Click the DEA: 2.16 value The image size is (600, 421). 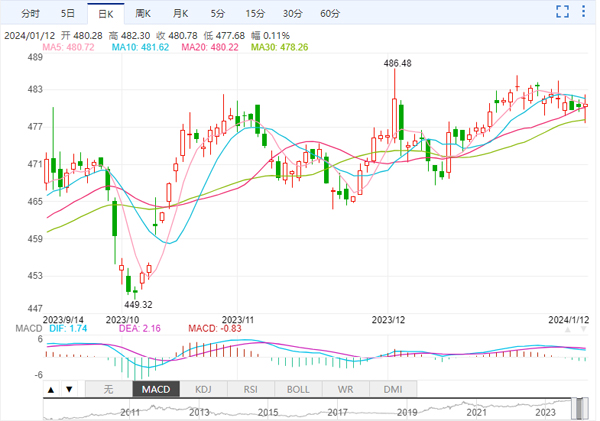tap(140, 328)
